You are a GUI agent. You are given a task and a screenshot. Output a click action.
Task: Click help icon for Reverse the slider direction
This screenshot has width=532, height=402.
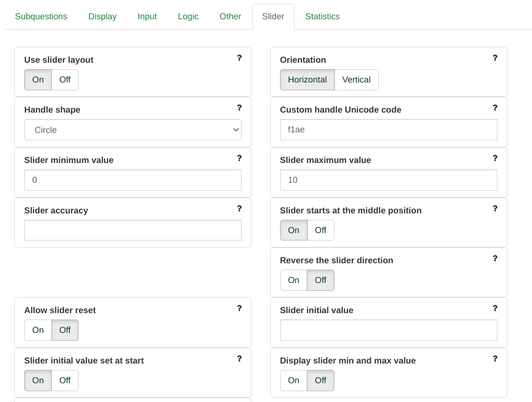tap(495, 258)
